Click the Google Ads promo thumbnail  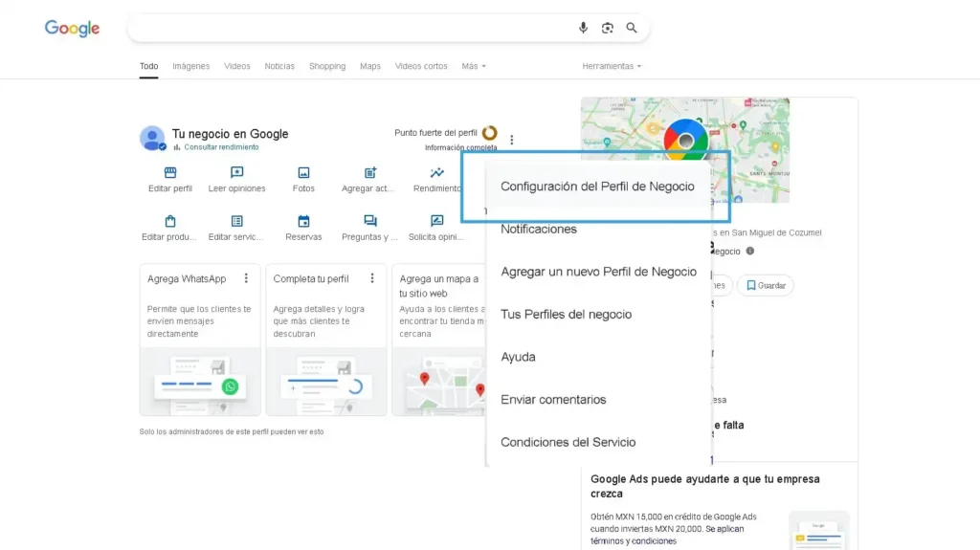coord(819,531)
